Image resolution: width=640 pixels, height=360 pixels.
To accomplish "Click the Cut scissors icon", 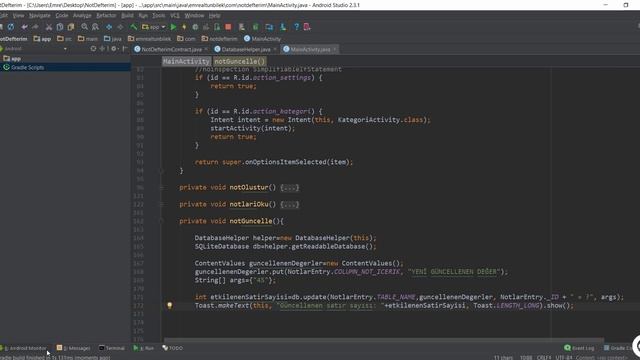I will (x=49, y=27).
